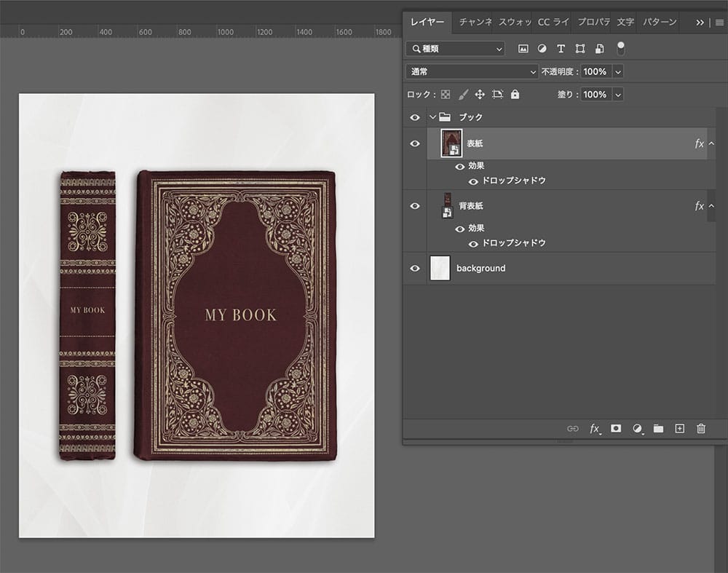Screen dimensions: 728x573
Task: Click the lock all padlock icon
Action: (515, 95)
